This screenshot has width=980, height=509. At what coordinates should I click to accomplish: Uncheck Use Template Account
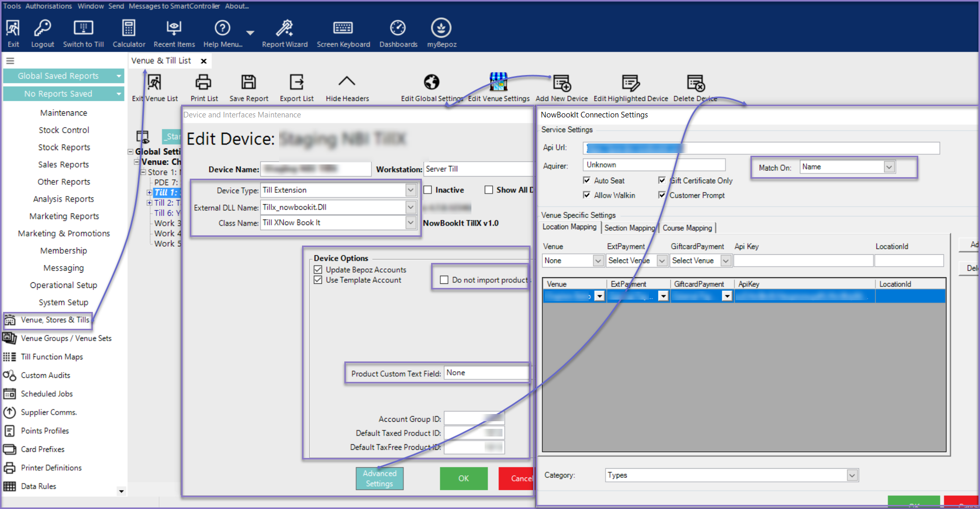point(318,280)
